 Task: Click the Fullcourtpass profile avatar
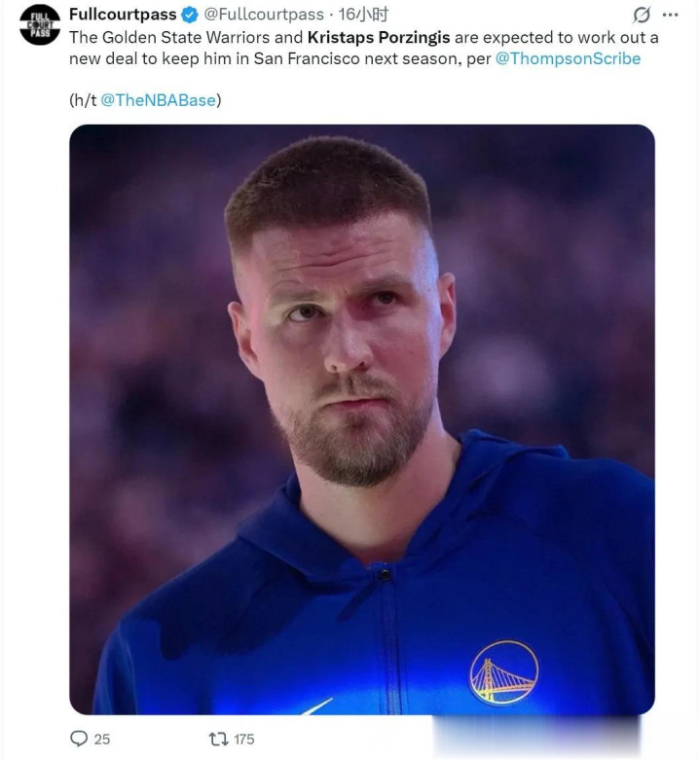(x=40, y=25)
